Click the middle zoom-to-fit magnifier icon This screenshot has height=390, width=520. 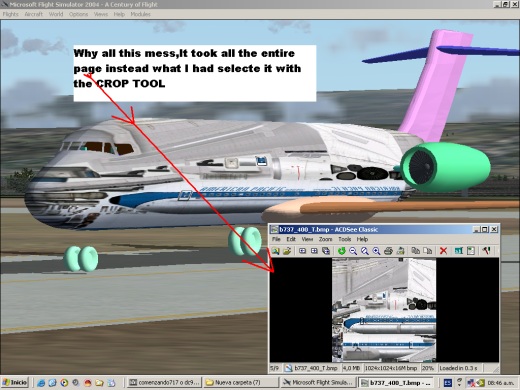click(365, 251)
